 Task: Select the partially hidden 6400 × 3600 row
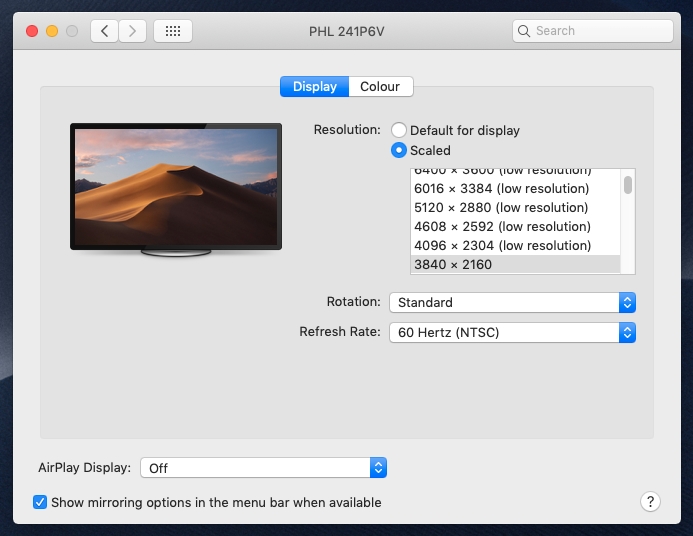(x=515, y=173)
